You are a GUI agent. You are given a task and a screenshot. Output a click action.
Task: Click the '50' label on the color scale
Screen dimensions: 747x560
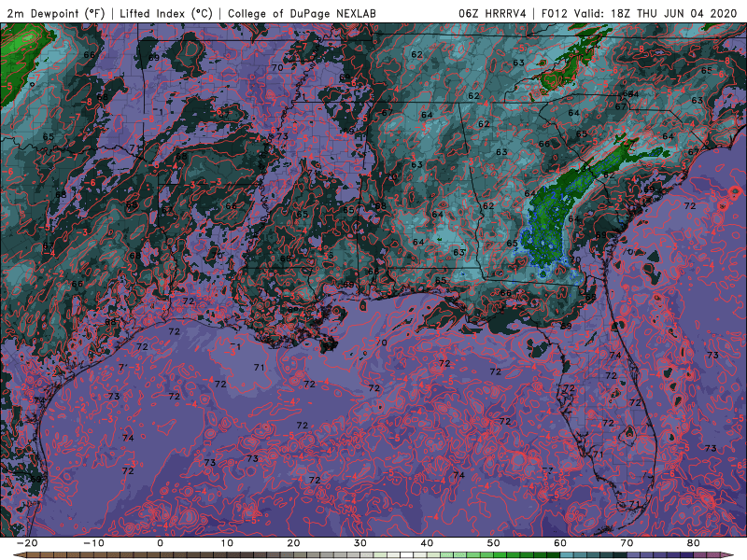coord(494,543)
